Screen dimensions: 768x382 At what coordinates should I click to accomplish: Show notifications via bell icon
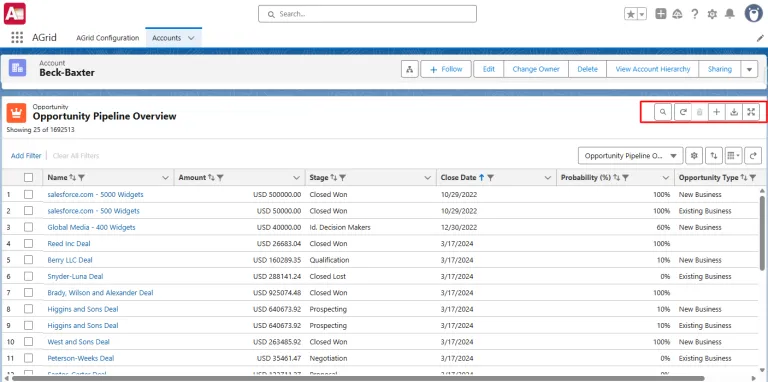tap(730, 14)
